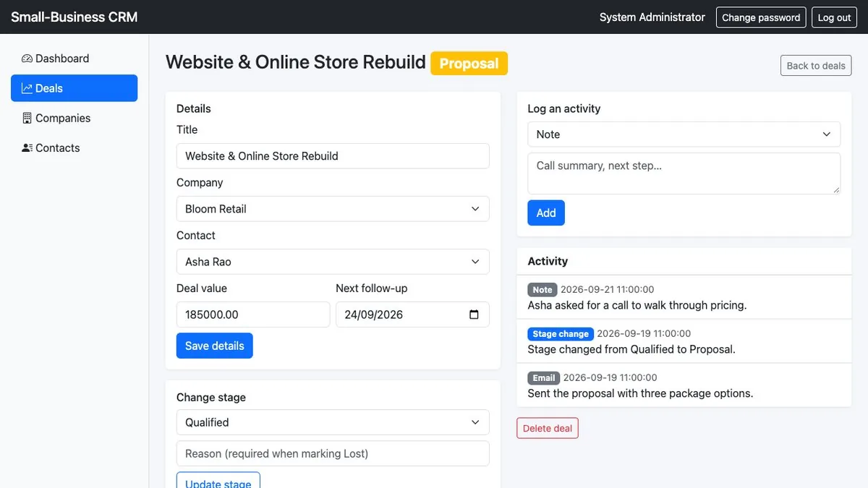The image size is (868, 488).
Task: Click Back to deals button
Action: pos(816,65)
